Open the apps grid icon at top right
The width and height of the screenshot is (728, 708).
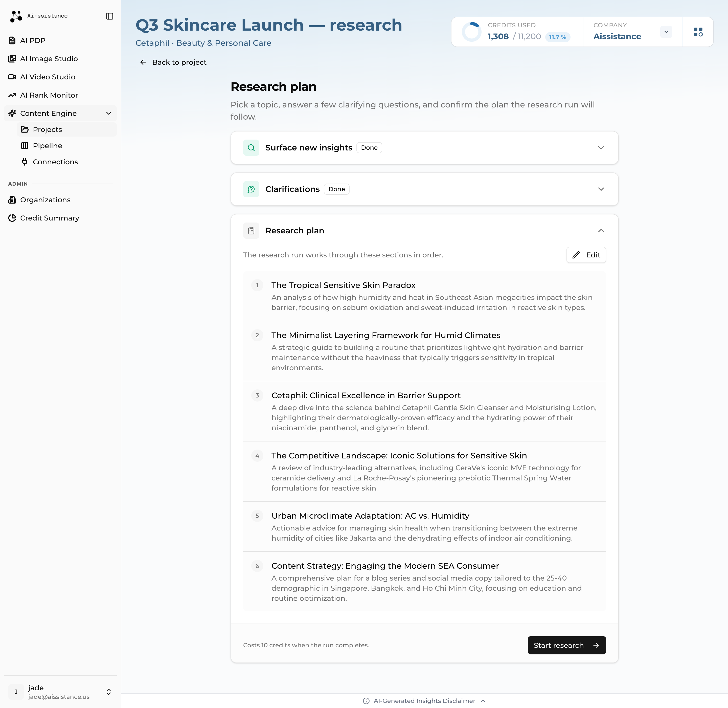[x=698, y=32]
